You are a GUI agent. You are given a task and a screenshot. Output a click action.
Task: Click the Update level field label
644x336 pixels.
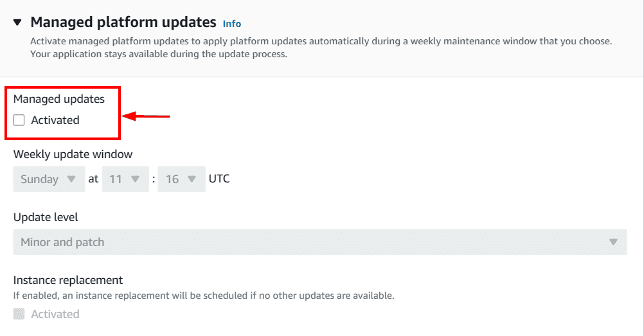coord(46,217)
